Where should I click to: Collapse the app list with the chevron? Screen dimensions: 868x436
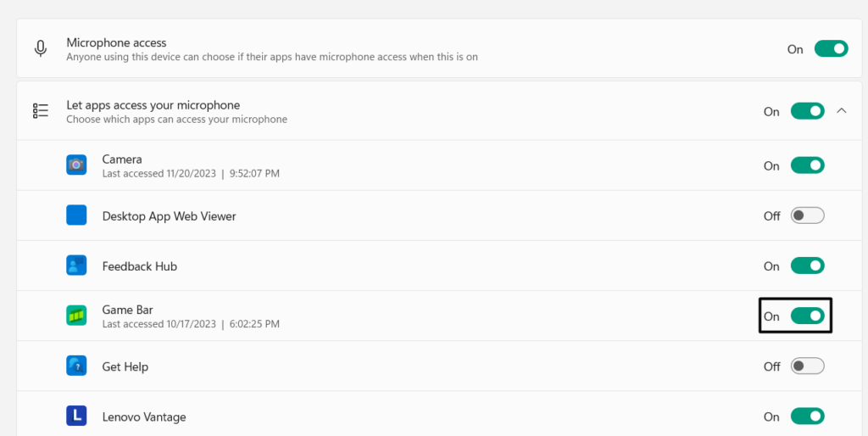coord(842,110)
